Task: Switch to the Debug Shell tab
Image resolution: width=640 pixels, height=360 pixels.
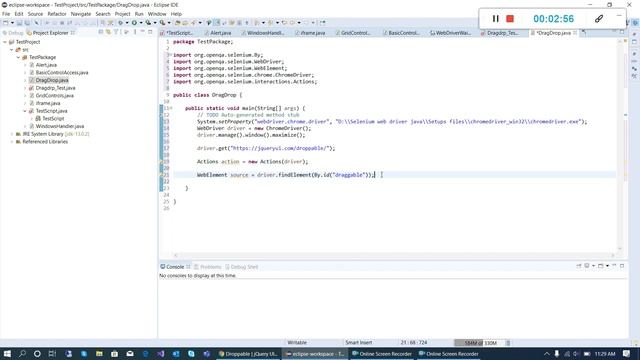Action: pyautogui.click(x=242, y=267)
